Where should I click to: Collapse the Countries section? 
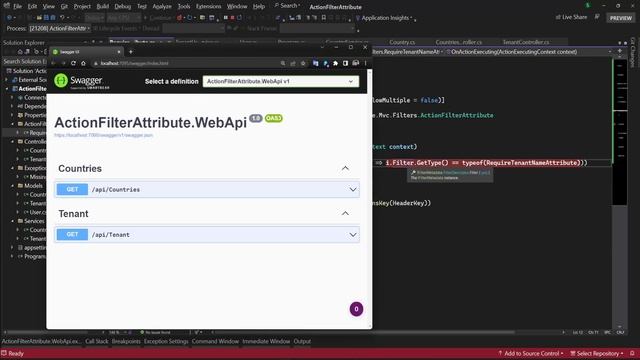[x=345, y=169]
